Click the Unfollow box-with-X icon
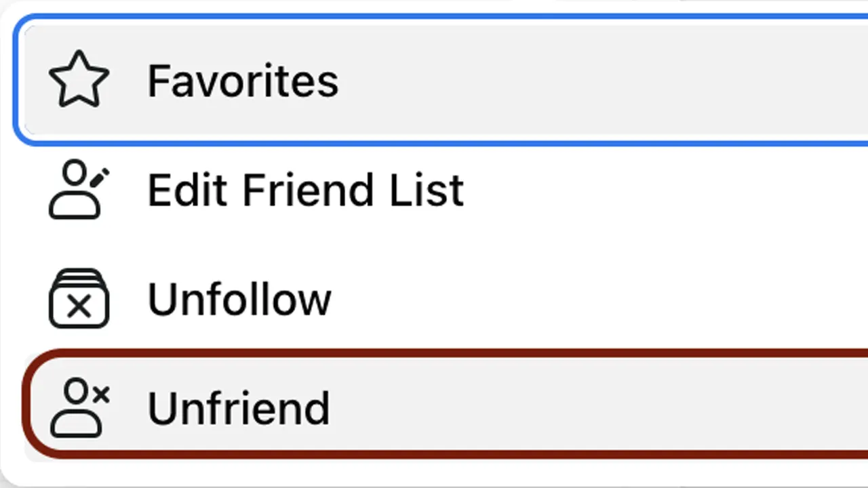Screen dimensions: 868x488 (x=79, y=299)
